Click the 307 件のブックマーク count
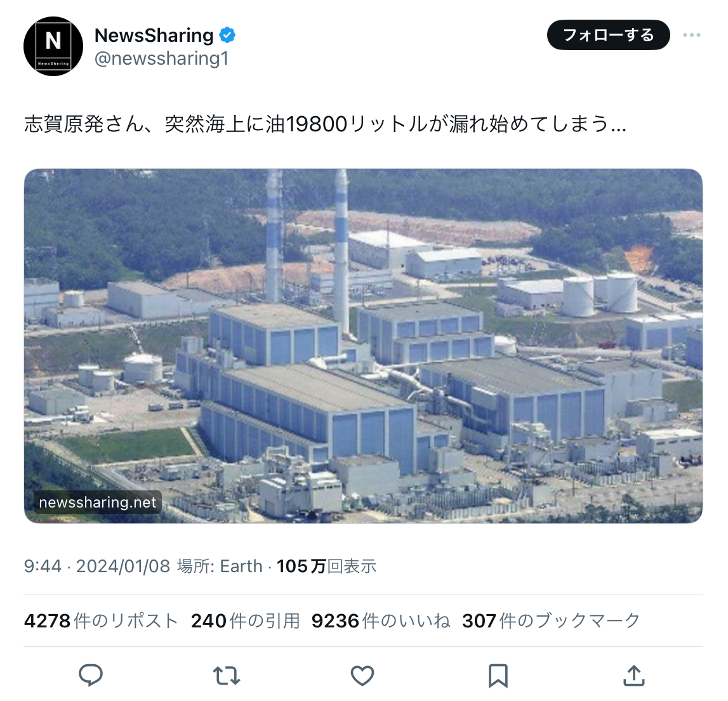 [551, 620]
